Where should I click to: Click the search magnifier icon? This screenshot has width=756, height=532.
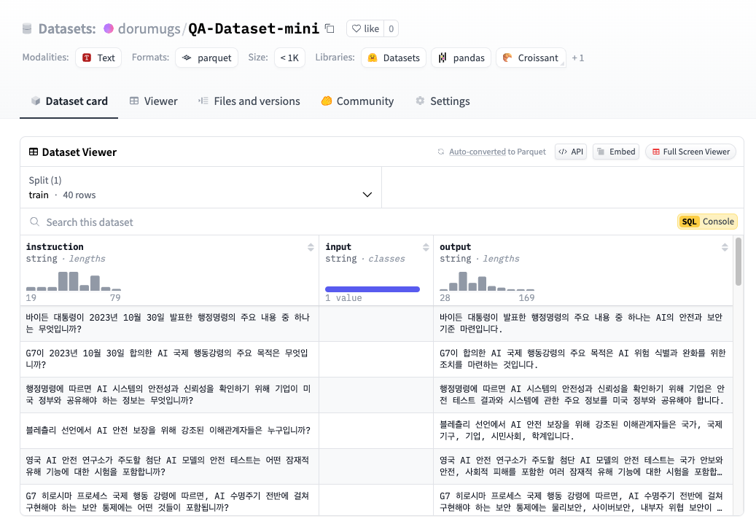pos(35,222)
